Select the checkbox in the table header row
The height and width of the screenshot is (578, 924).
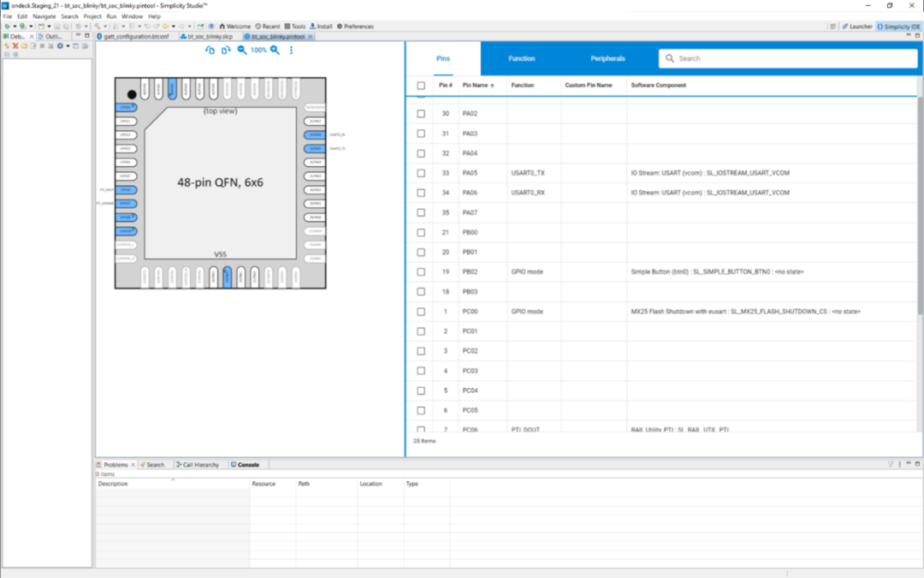[x=418, y=86]
